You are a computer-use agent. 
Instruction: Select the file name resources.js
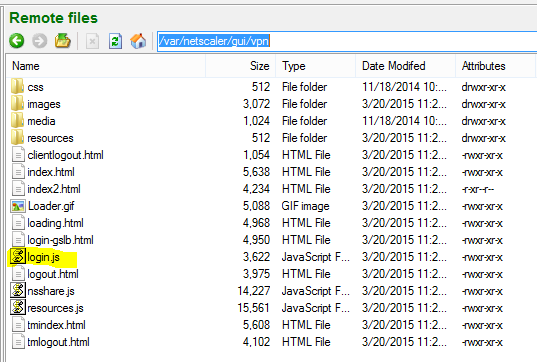click(x=55, y=308)
